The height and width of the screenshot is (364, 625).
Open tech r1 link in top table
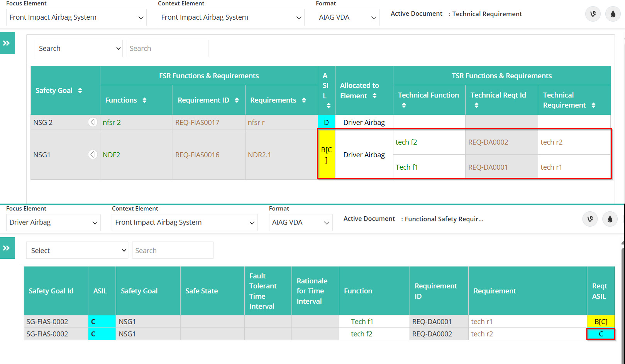551,167
